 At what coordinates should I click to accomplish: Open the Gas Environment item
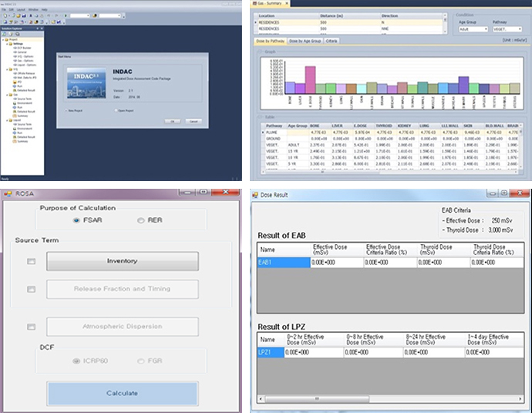tap(24, 104)
